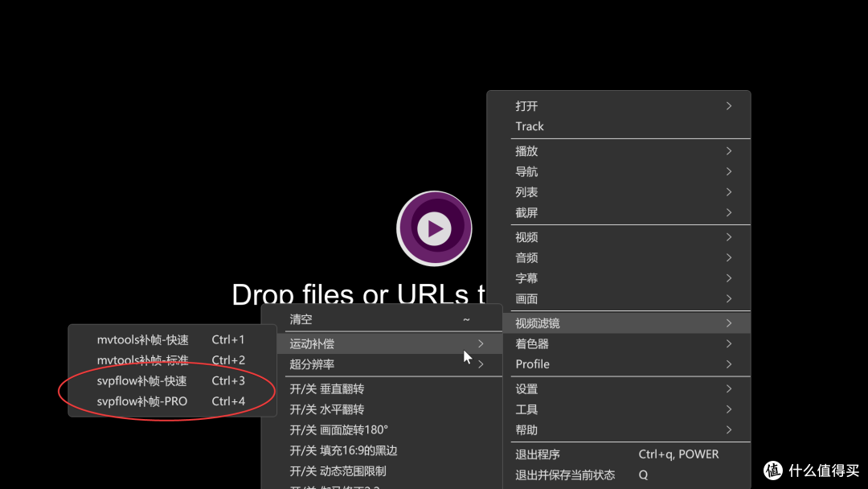Select the Track menu entry
This screenshot has width=868, height=489.
tap(618, 126)
